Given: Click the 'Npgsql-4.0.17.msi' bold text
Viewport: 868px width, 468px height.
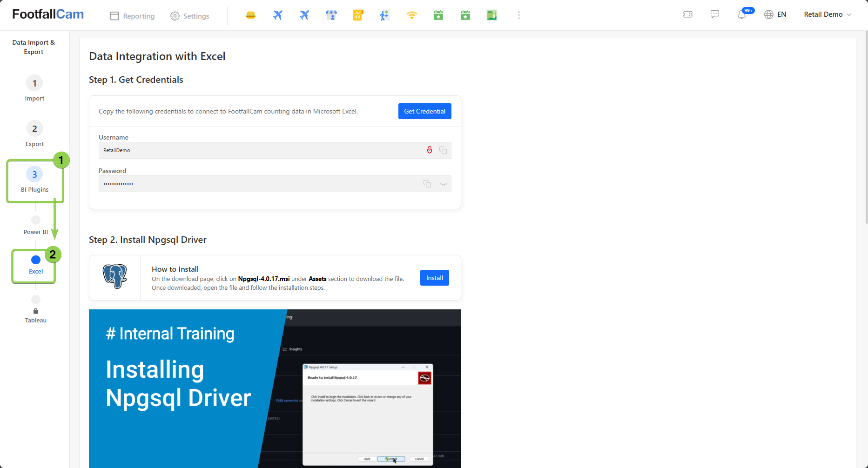Looking at the screenshot, I should (264, 279).
